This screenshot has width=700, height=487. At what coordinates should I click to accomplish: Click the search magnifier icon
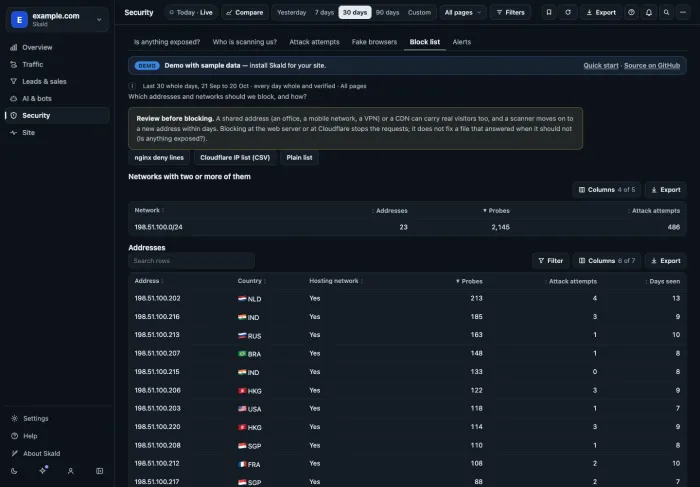(x=666, y=12)
